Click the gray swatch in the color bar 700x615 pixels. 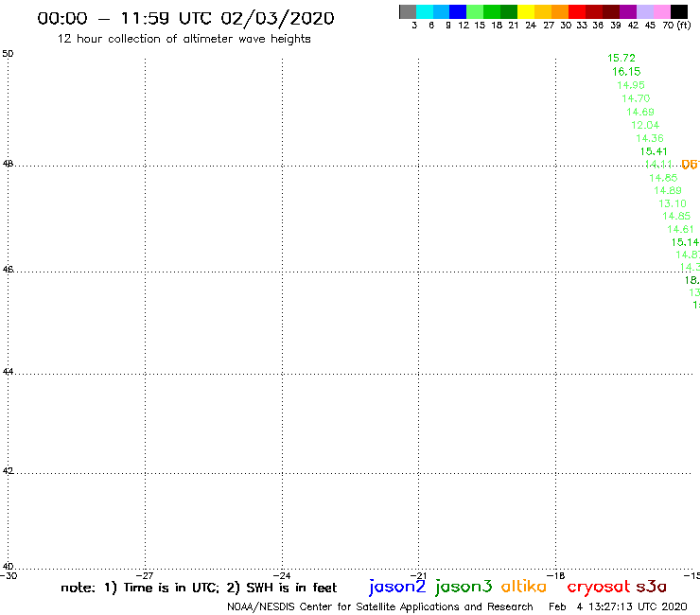pos(408,11)
